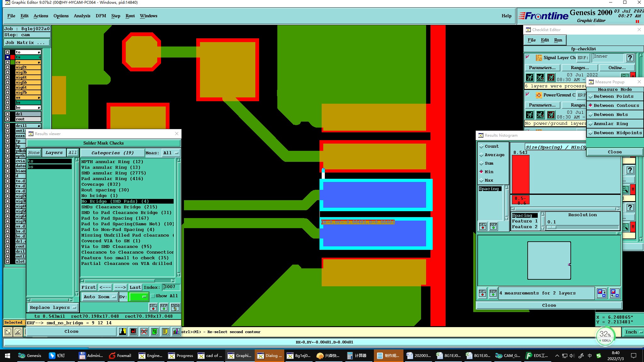The width and height of the screenshot is (644, 362).
Task: Click the DEL icon in Results viewer
Action: (x=153, y=307)
